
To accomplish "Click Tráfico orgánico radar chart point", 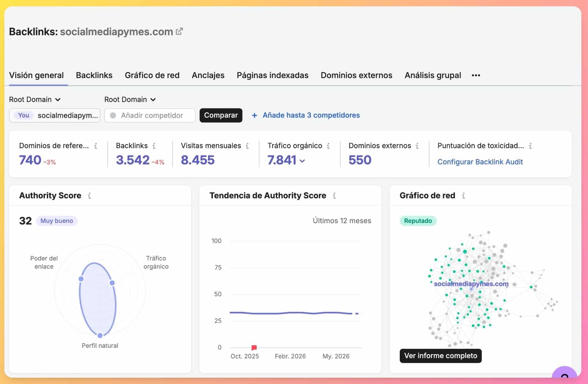I will coord(112,283).
